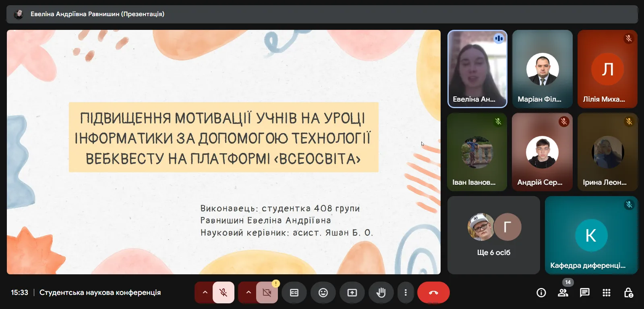Click meeting title 'Студентська наукова конференція'
This screenshot has height=309, width=644.
[100, 292]
